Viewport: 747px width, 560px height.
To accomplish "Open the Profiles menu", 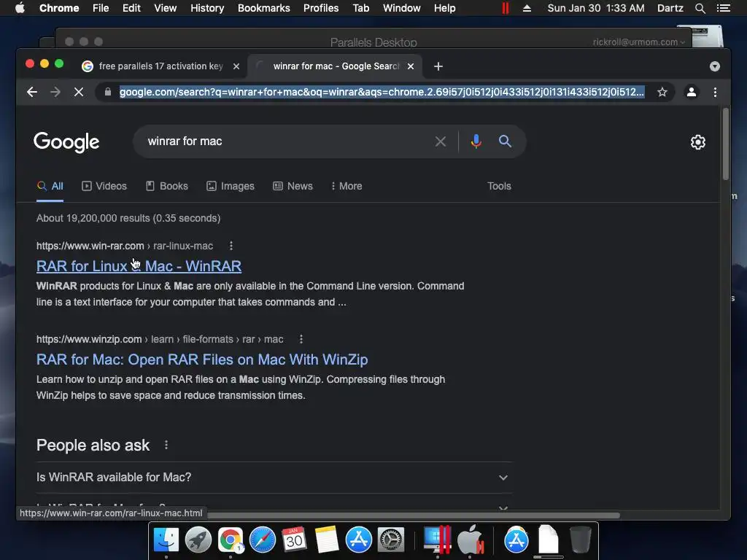I will click(321, 8).
